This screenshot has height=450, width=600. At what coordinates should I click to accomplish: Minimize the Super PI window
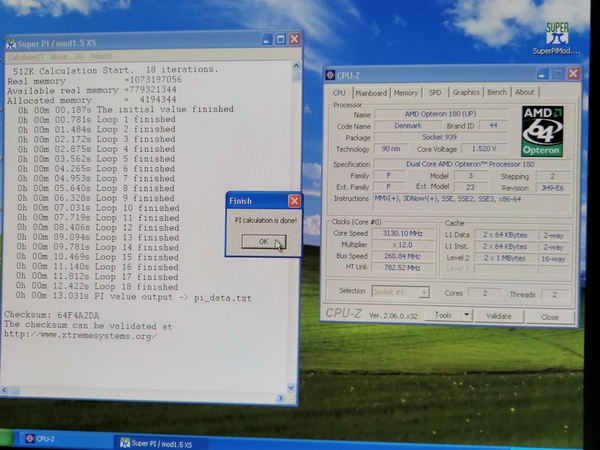(x=267, y=41)
